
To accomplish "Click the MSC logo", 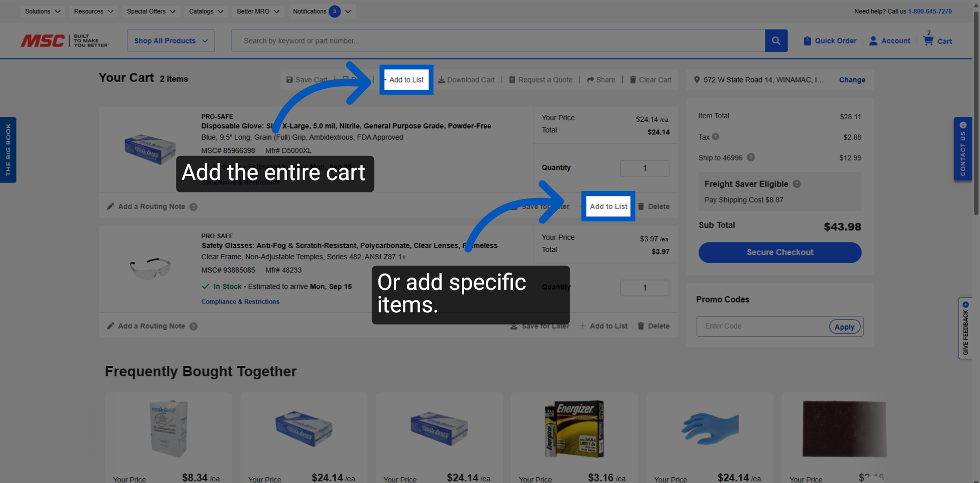I will pos(43,40).
